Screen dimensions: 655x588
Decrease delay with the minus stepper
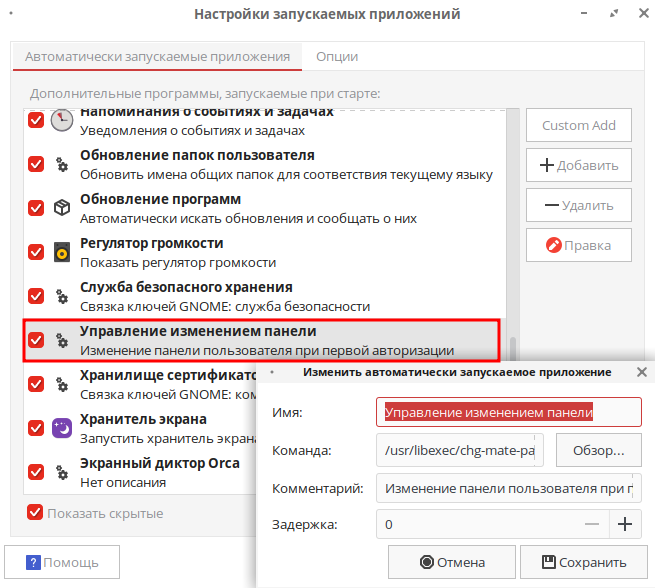592,524
